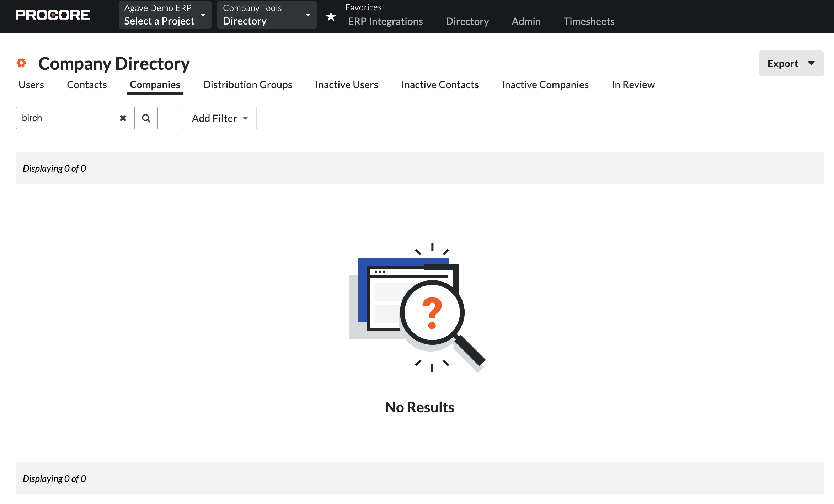Expand the Export dropdown button

(x=791, y=63)
